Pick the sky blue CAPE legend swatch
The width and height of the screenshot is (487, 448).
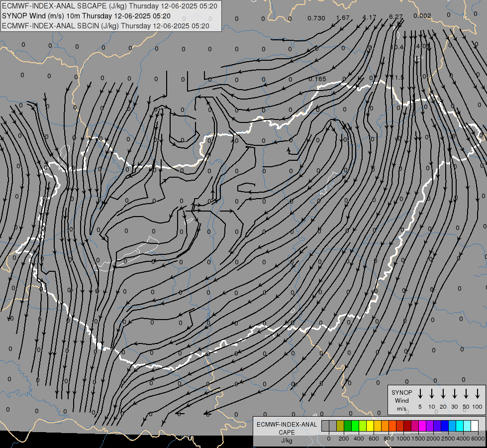coord(452,426)
